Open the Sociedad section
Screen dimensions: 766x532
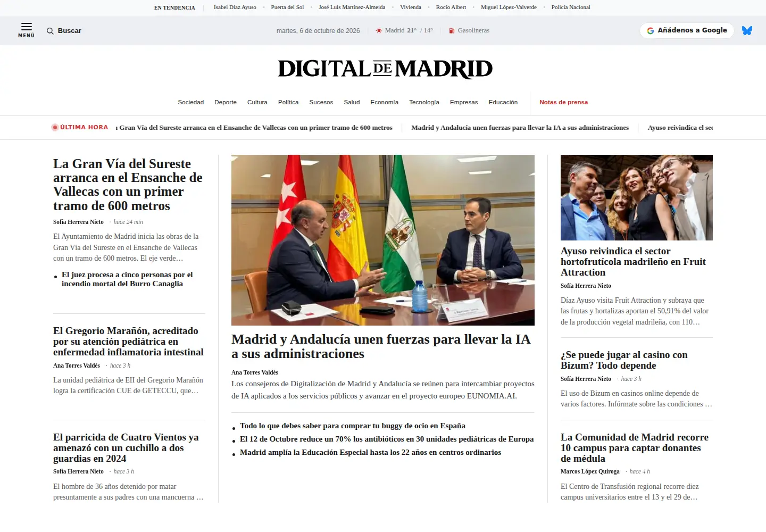191,102
